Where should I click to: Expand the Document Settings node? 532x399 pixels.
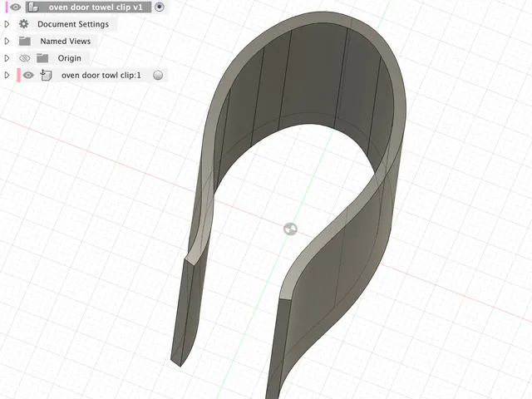7,24
